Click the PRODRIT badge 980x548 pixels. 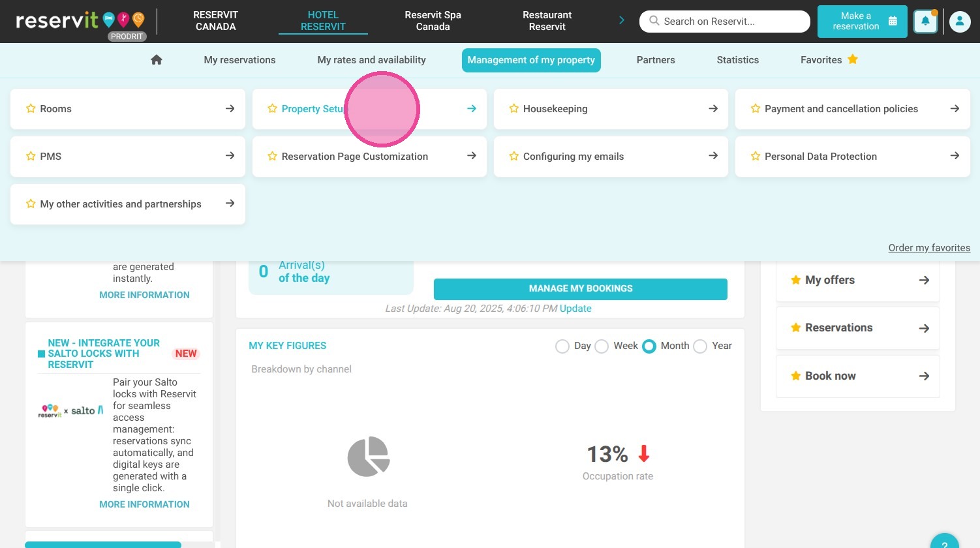(x=127, y=37)
